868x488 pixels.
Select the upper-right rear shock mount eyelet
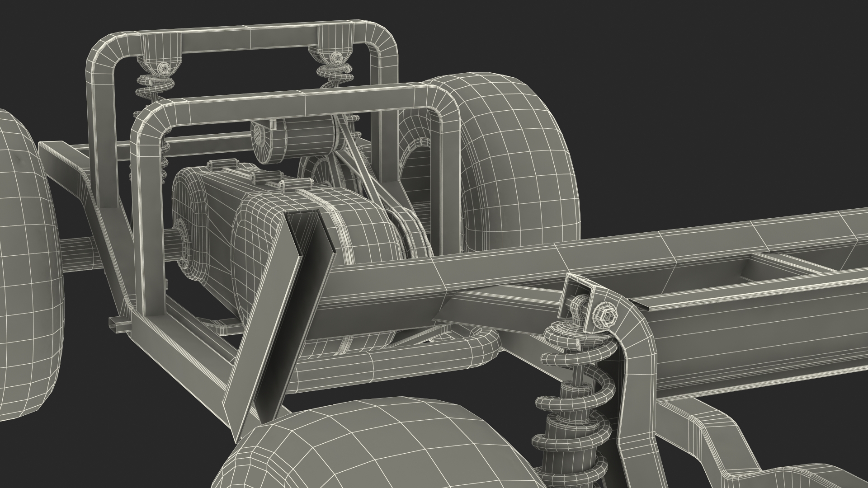click(335, 58)
